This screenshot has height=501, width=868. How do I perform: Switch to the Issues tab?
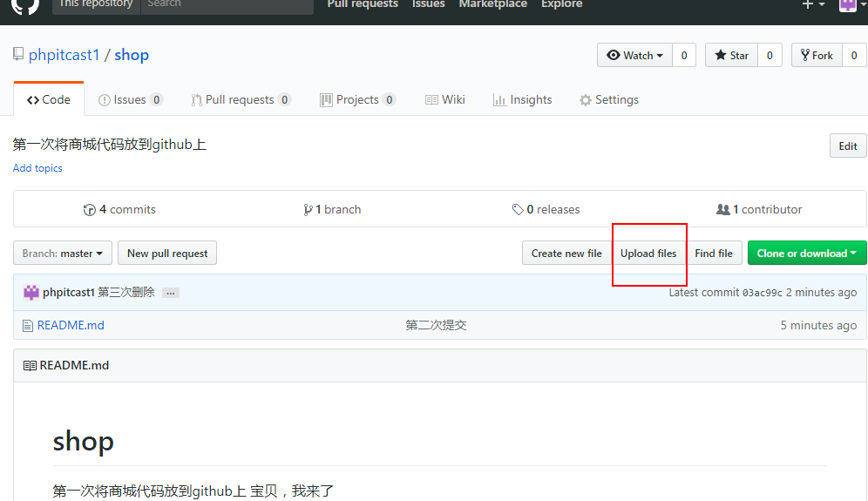[130, 100]
